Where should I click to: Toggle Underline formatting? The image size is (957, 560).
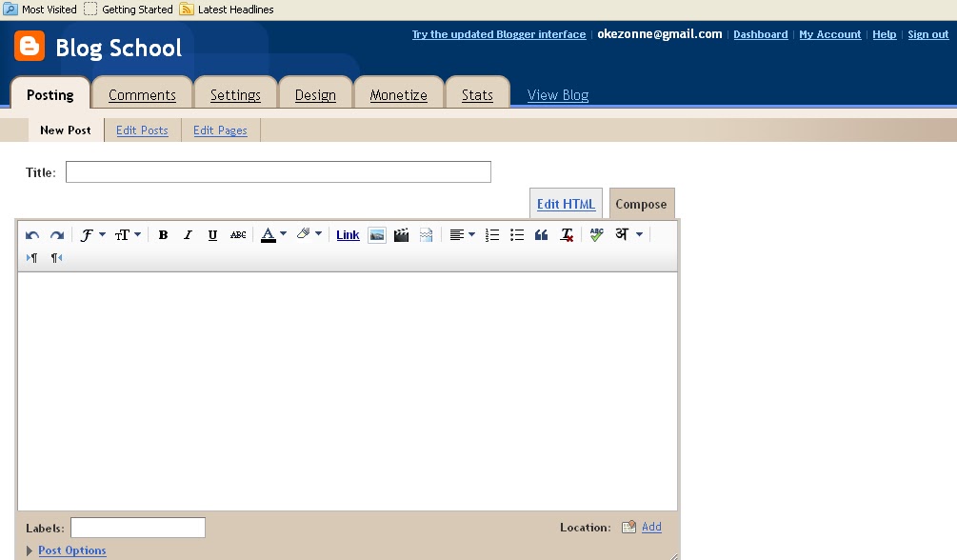pos(212,234)
